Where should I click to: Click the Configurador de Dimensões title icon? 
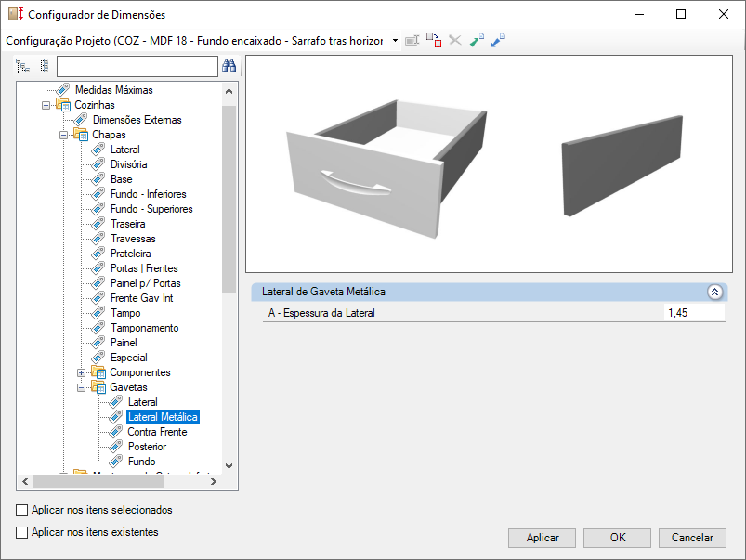tap(16, 14)
